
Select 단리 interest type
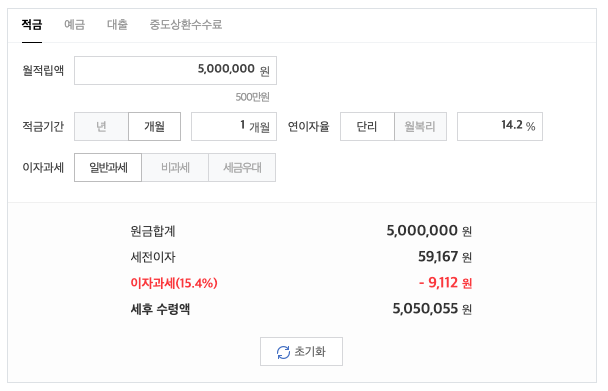click(x=367, y=126)
